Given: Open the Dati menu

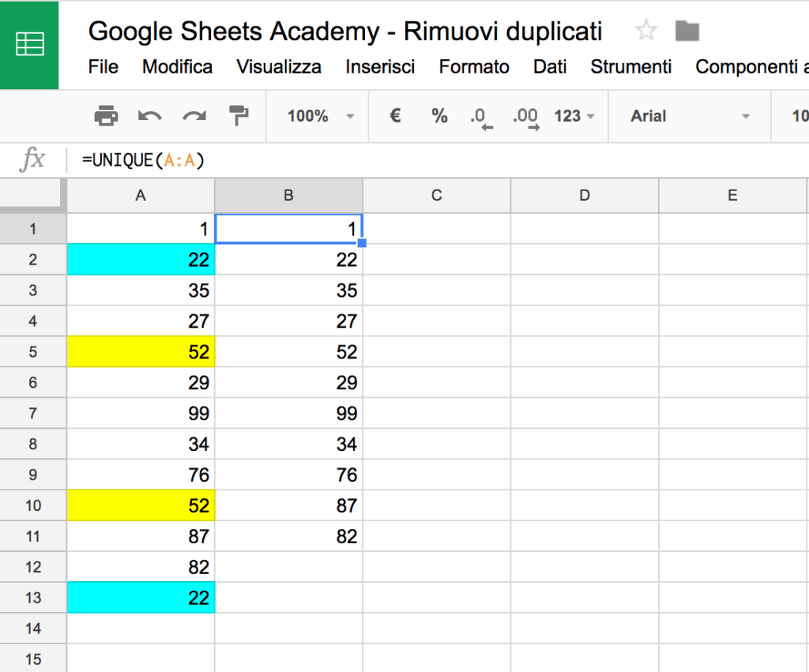Looking at the screenshot, I should [x=550, y=66].
